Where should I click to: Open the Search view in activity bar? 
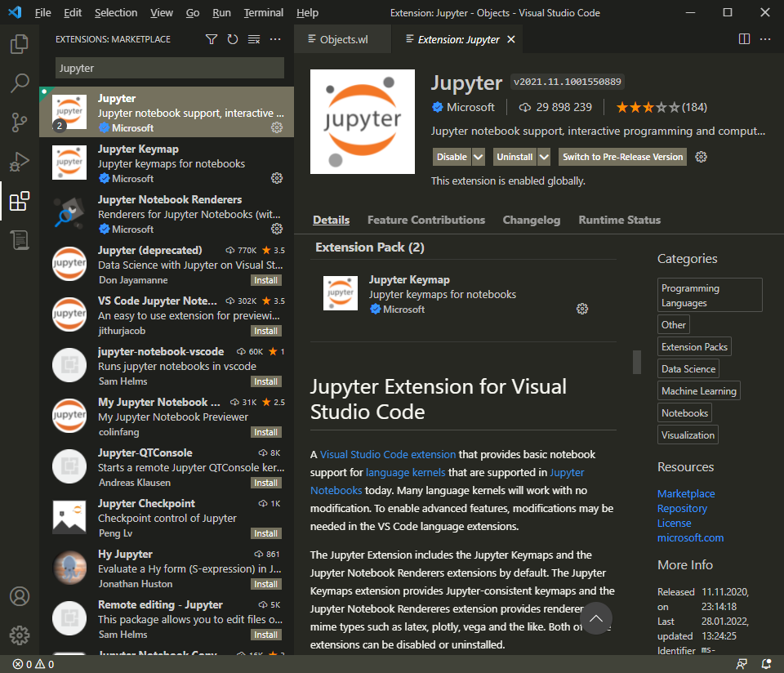(x=20, y=83)
